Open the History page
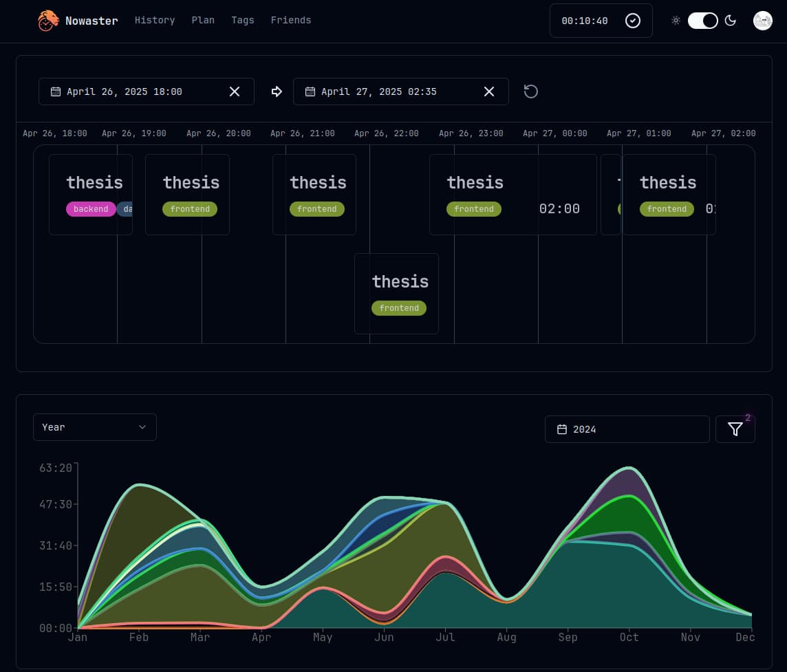Viewport: 787px width, 672px height. pos(154,20)
